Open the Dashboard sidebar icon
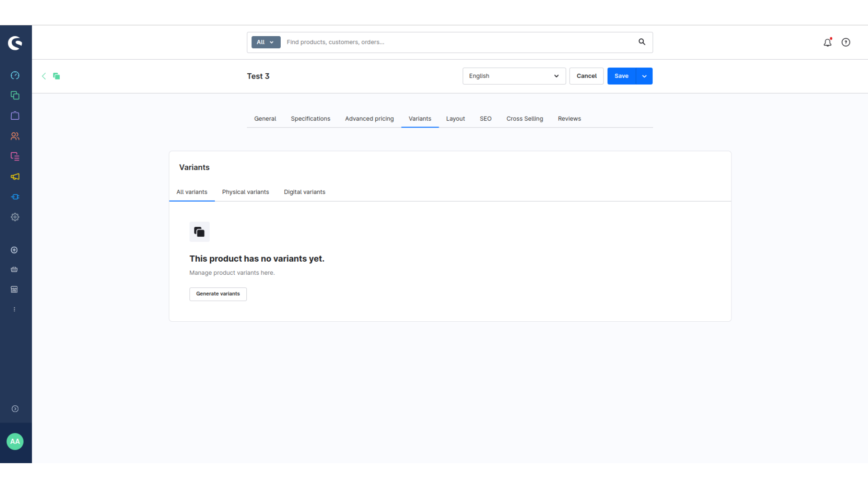Screen dimensions: 868x488 pos(15,75)
